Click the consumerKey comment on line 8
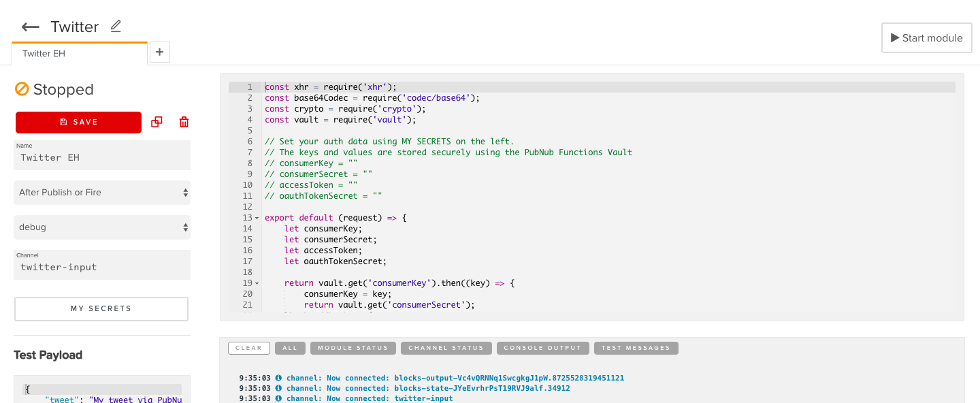This screenshot has width=980, height=403. [x=311, y=163]
